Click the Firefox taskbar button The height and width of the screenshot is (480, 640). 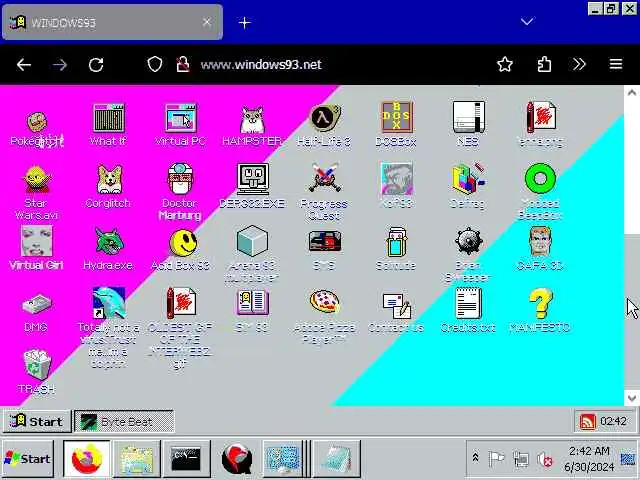coord(87,459)
